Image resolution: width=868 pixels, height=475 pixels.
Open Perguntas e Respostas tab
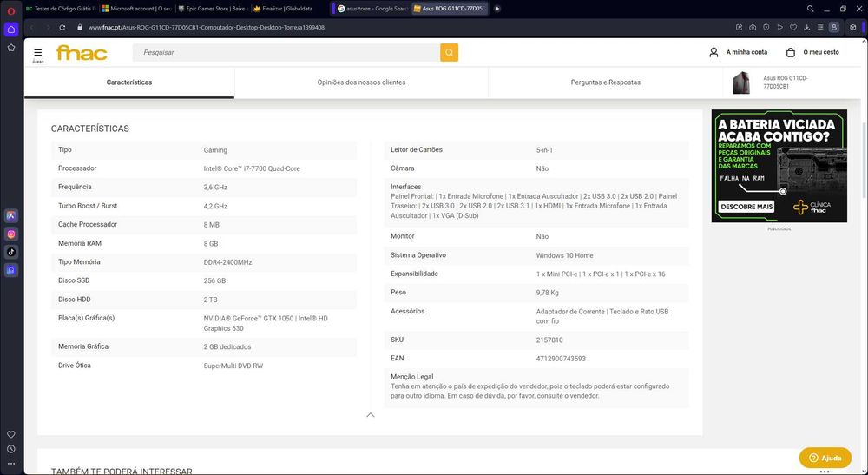(606, 82)
